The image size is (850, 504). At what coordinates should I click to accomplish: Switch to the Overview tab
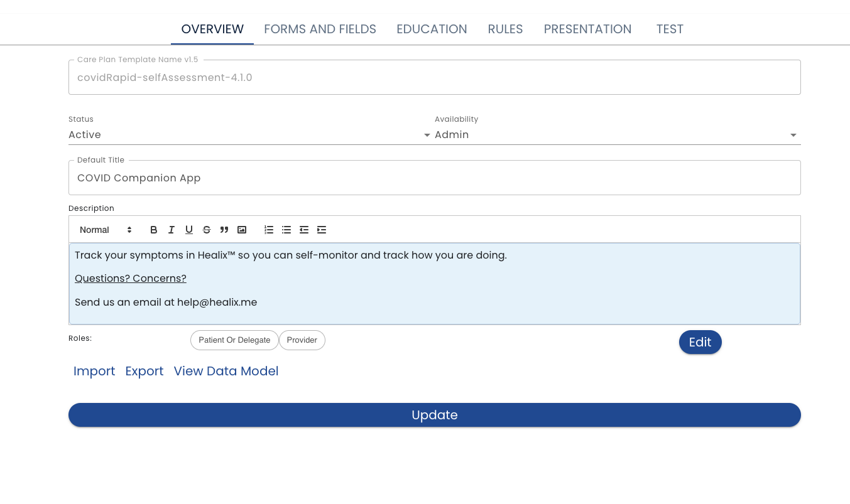212,29
